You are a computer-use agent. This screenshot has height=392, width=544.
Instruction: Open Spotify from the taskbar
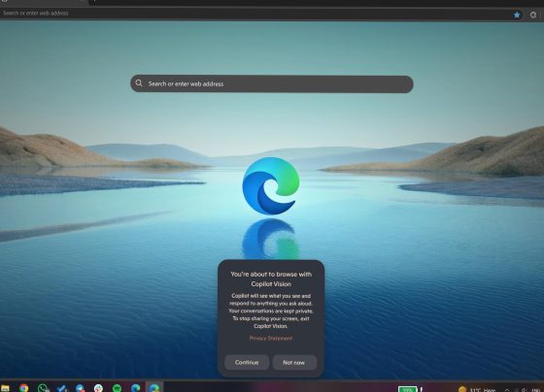pos(117,388)
